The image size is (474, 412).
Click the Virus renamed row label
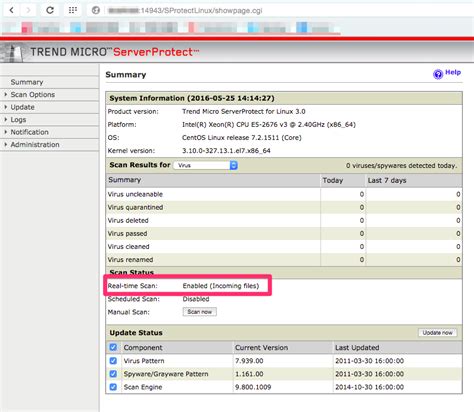(x=130, y=260)
